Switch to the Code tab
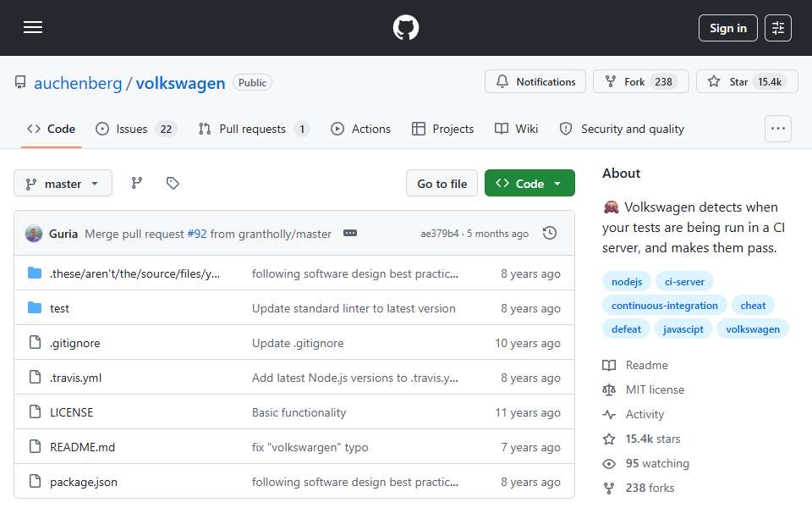812x508 pixels. (52, 129)
